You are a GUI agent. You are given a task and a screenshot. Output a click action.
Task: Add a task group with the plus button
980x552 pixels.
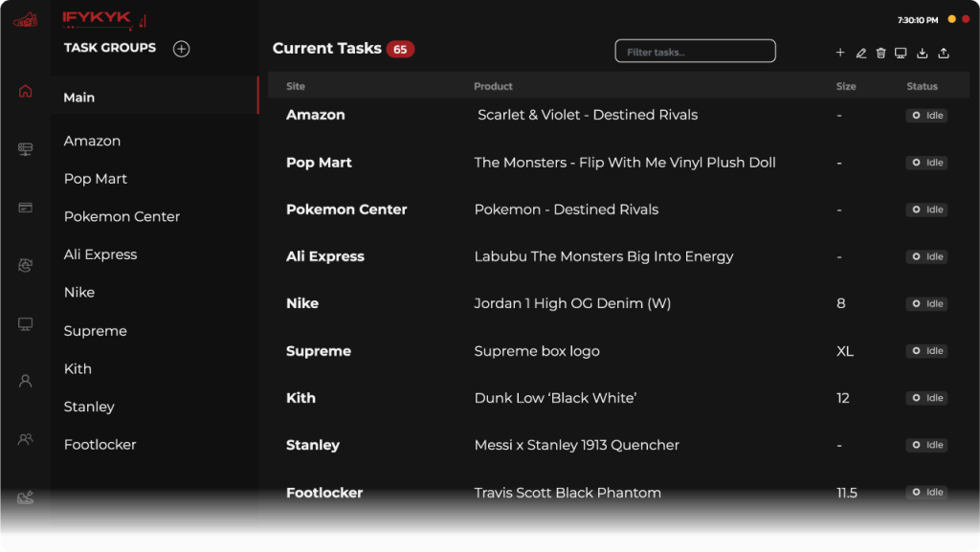(x=181, y=48)
